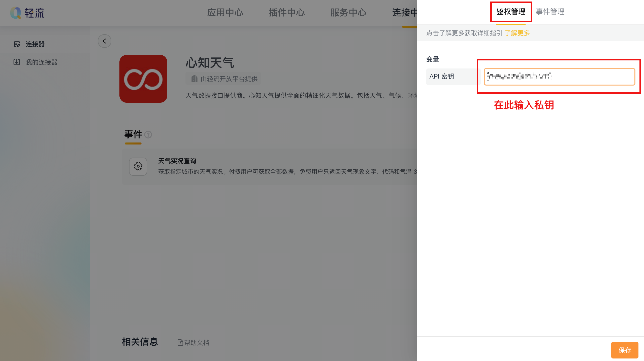Click the gear icon for 天气实况查询

tap(138, 166)
